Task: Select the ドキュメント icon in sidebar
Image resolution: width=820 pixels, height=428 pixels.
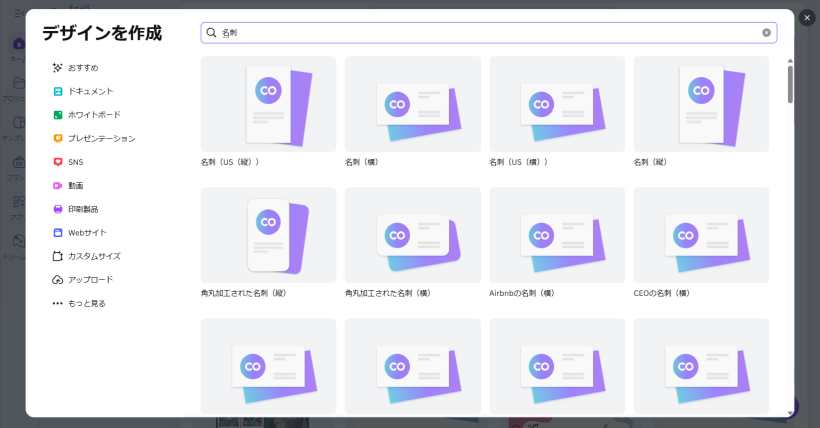Action: coord(58,91)
